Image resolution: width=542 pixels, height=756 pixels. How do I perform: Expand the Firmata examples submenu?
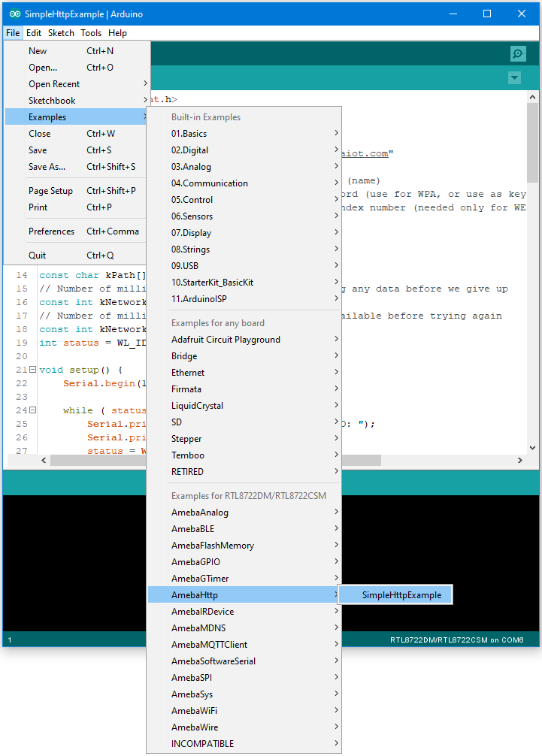(244, 389)
